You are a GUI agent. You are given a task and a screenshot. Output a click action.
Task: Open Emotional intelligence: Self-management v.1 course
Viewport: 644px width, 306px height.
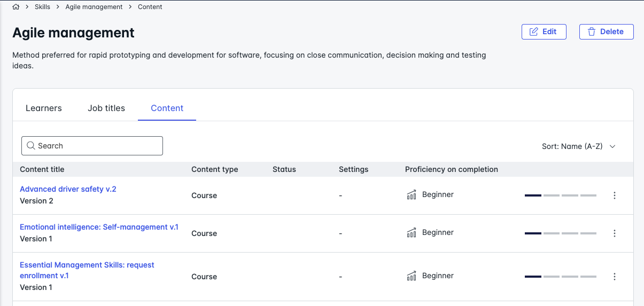click(99, 227)
